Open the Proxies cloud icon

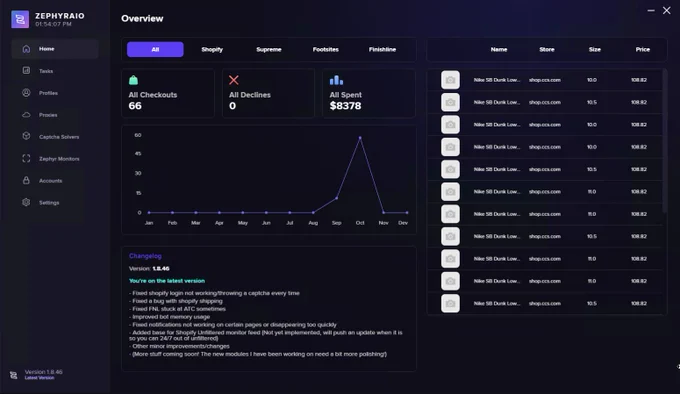point(26,115)
